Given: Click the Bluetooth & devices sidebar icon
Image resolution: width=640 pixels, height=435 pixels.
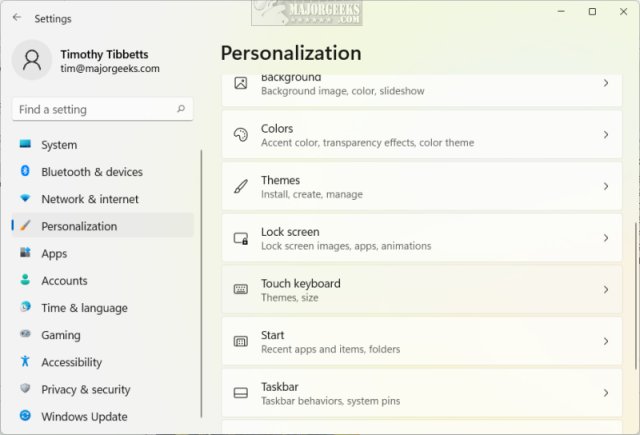Looking at the screenshot, I should pyautogui.click(x=25, y=171).
